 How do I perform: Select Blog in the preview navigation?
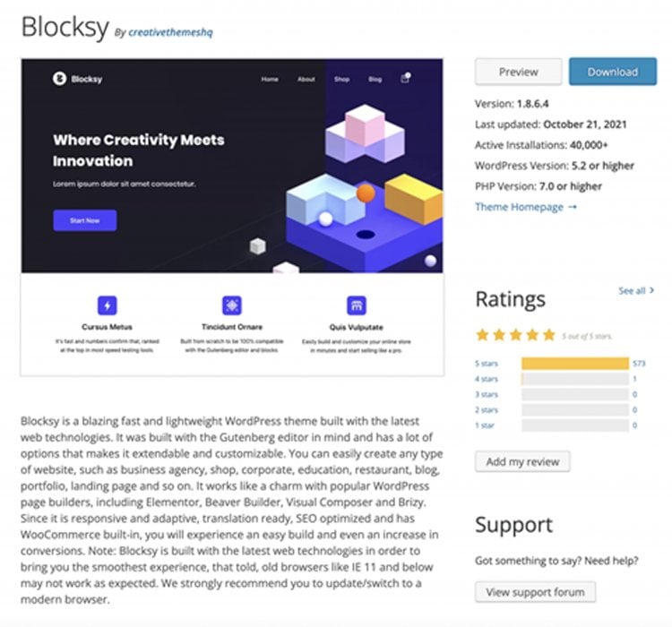(x=375, y=80)
